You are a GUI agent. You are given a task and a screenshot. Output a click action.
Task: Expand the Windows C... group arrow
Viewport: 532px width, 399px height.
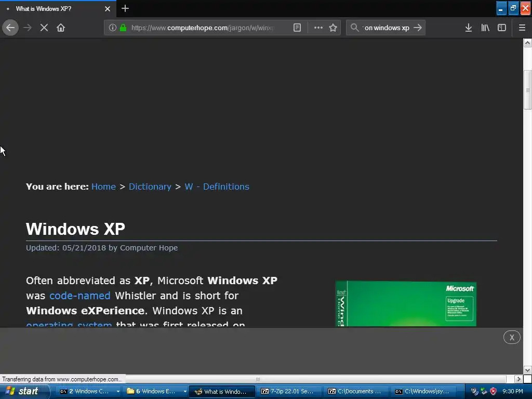point(118,391)
